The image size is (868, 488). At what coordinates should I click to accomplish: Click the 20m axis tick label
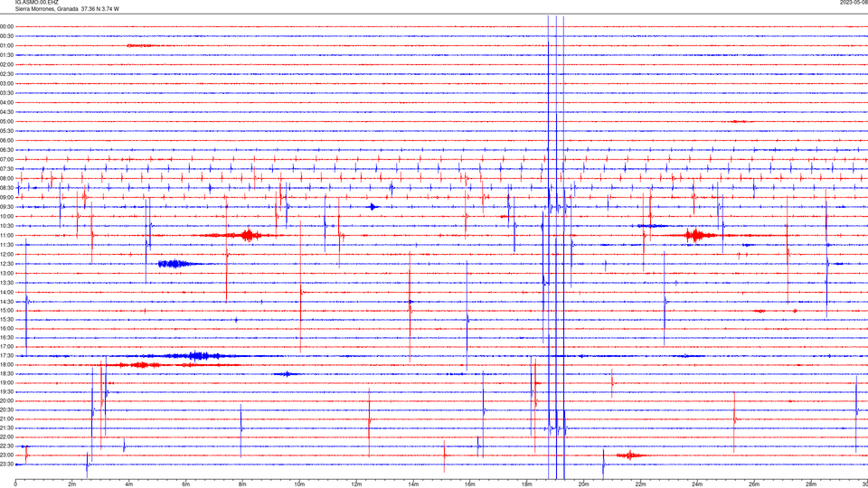583,484
